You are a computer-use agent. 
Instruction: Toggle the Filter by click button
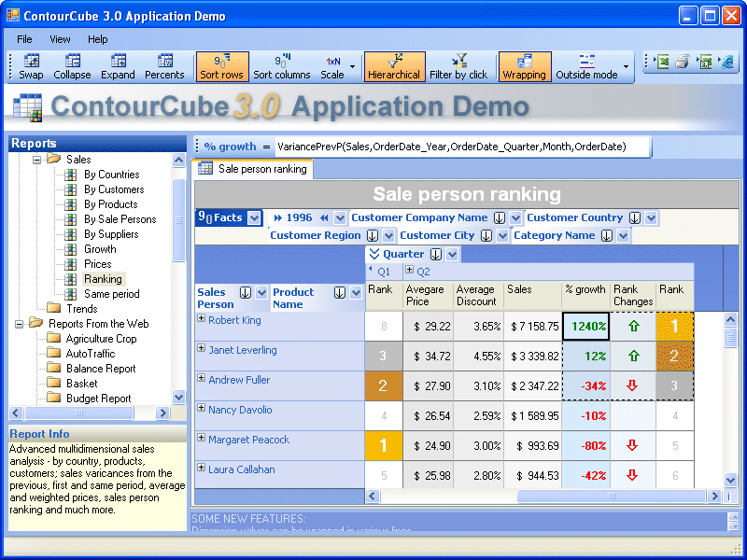tap(458, 66)
